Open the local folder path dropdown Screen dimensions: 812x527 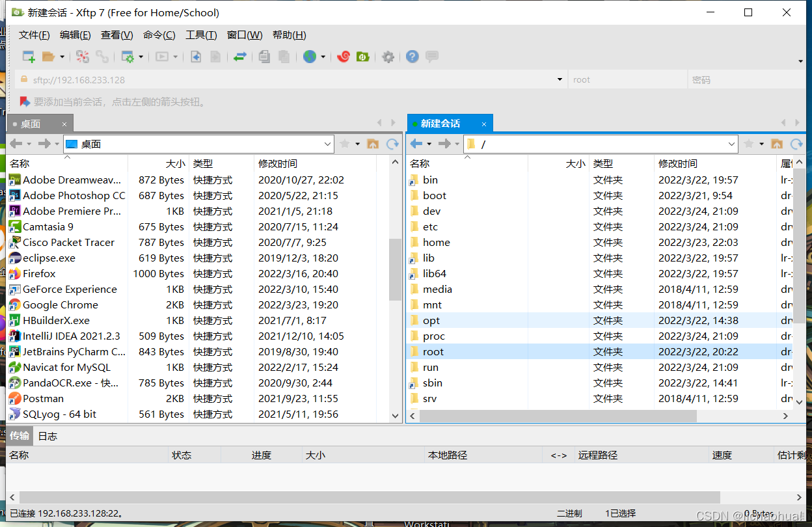pos(329,144)
